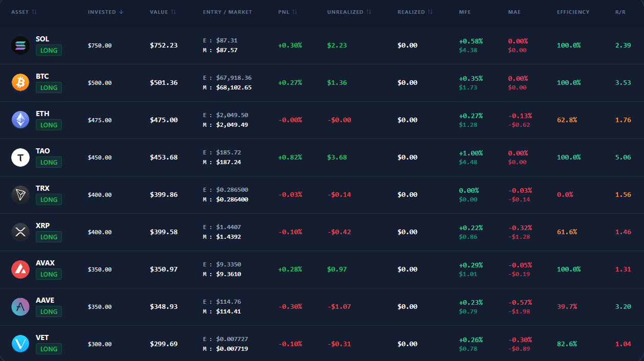
Task: Click VET entry price $0.007727
Action: tap(232, 339)
